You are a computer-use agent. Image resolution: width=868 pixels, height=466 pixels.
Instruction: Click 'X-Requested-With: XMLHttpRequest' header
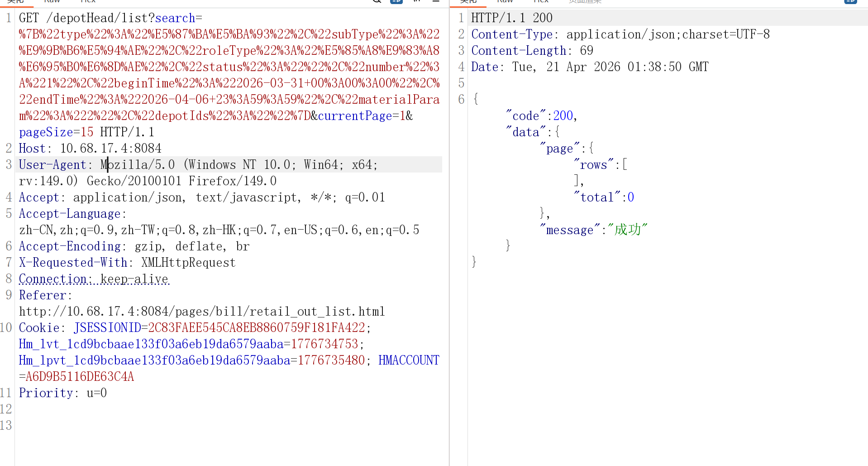click(127, 263)
